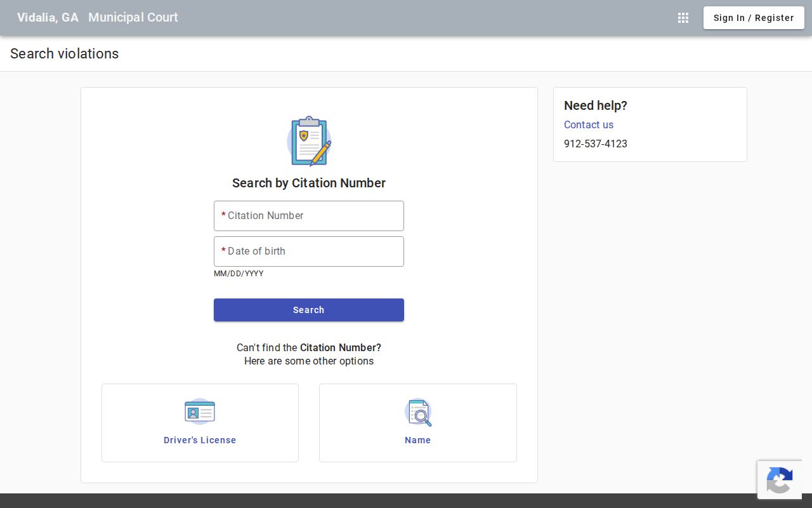The width and height of the screenshot is (812, 508).
Task: Click the Search violations page heading
Action: coord(64,53)
